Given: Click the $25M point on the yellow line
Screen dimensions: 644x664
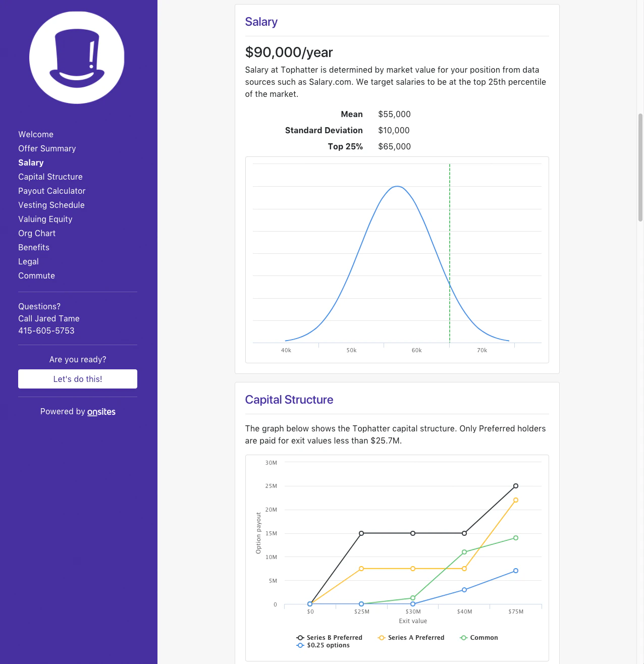Looking at the screenshot, I should click(361, 568).
